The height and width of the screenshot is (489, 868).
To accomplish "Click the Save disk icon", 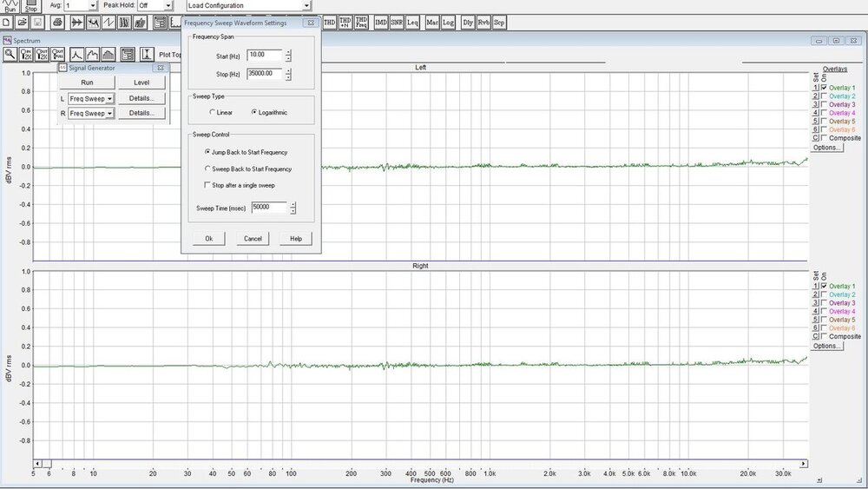I will (x=37, y=23).
